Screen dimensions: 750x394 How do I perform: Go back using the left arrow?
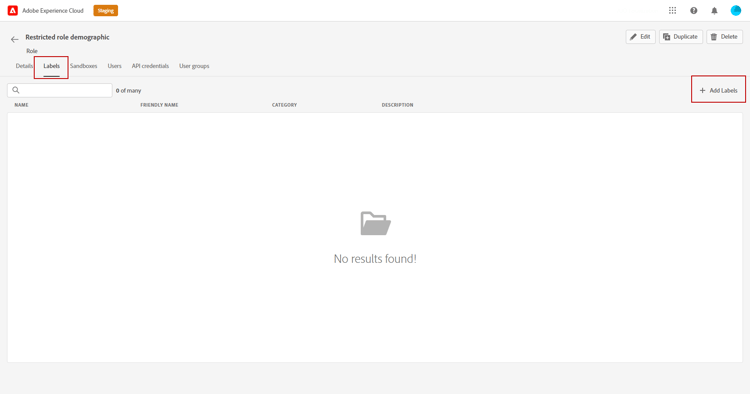(15, 39)
